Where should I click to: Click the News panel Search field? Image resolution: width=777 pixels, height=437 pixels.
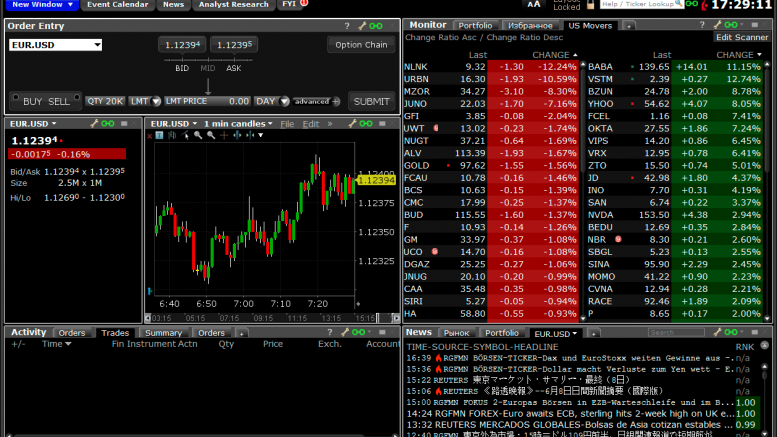coord(676,332)
